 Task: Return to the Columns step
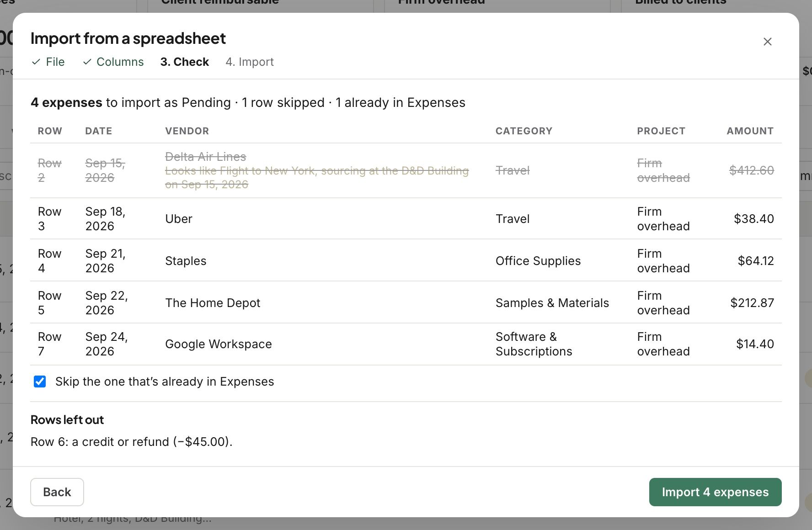[113, 62]
